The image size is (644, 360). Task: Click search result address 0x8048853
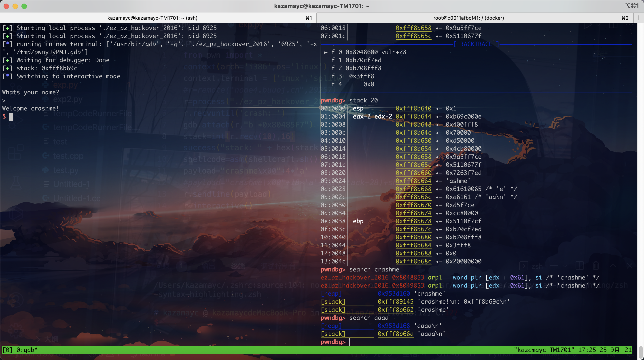pos(408,277)
